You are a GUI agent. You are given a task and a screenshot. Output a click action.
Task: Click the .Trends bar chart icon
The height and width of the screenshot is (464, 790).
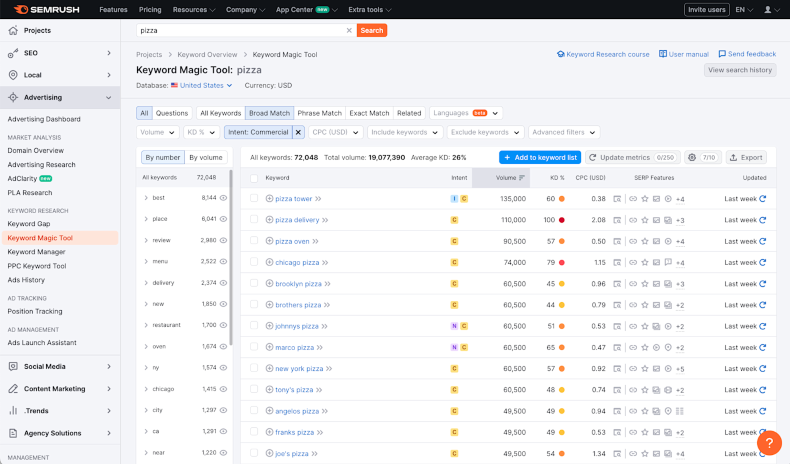tap(13, 411)
